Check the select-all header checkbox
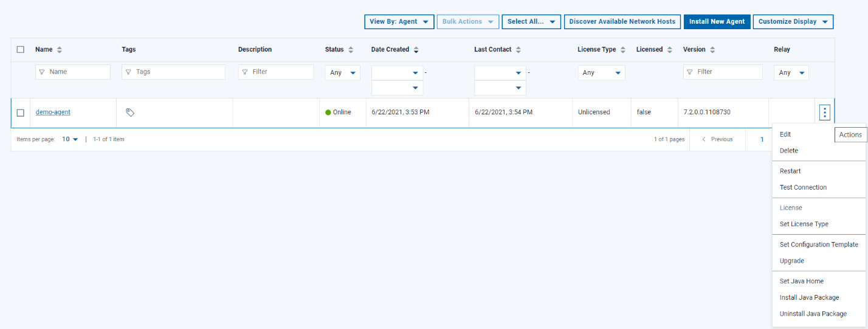This screenshot has width=868, height=329. point(21,50)
